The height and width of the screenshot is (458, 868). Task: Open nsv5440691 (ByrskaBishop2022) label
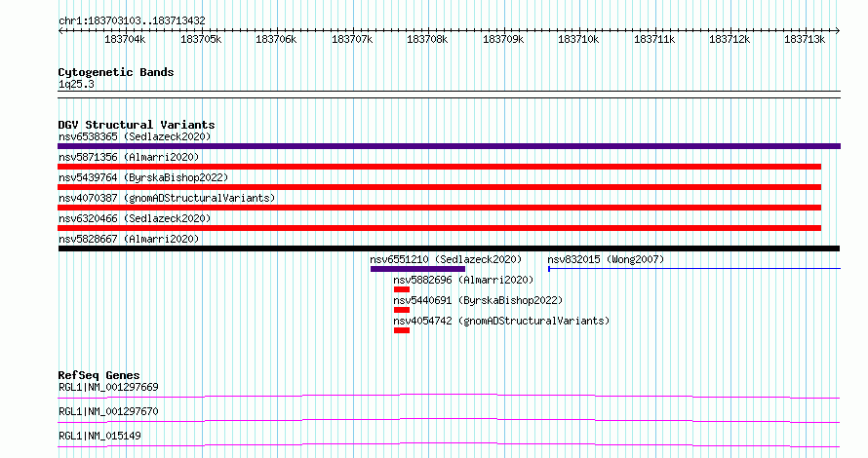(x=478, y=300)
